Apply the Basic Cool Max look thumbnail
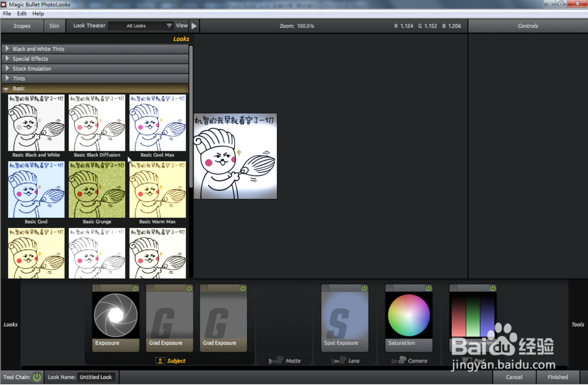Screen dimensions: 588x385 [x=158, y=122]
